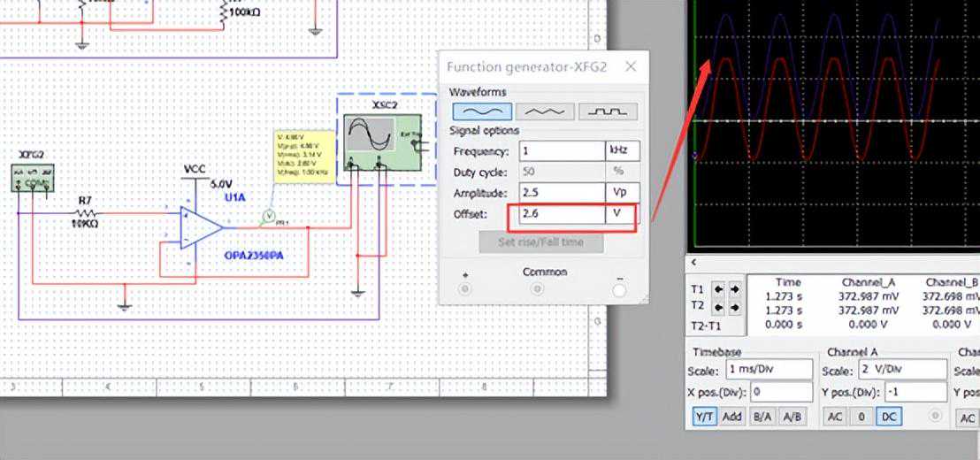Viewport: 980px width, 460px height.
Task: Enable DC coupling on Channel A
Action: [888, 418]
